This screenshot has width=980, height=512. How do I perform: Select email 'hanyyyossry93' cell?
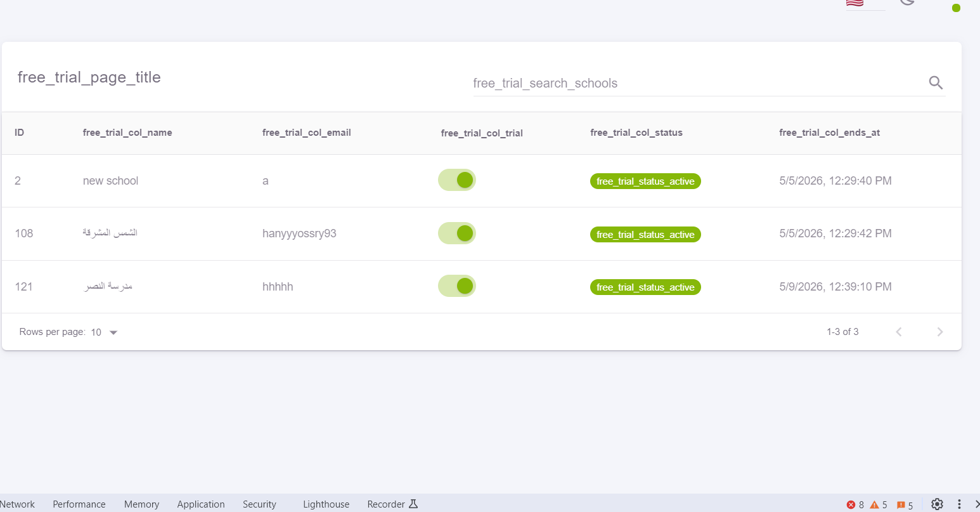299,233
